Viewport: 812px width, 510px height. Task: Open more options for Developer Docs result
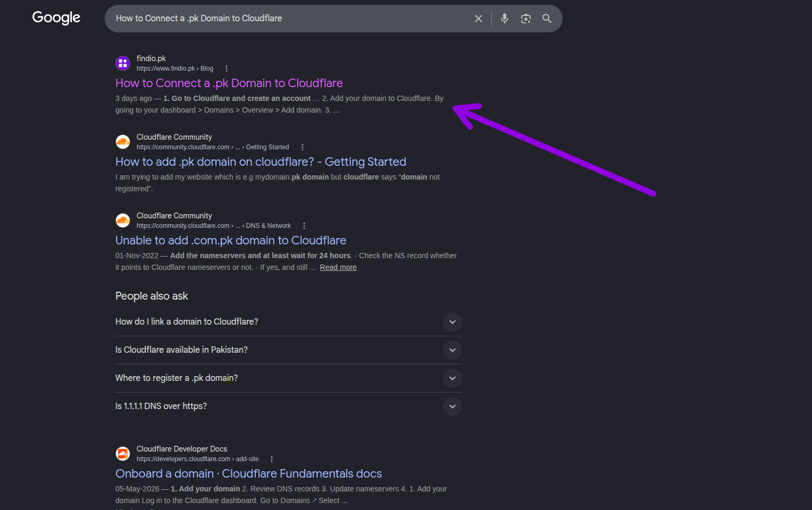click(272, 459)
